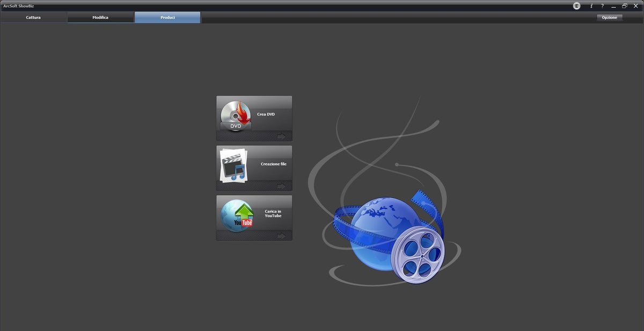Open the Opzione settings
The image size is (644, 331).
click(610, 17)
